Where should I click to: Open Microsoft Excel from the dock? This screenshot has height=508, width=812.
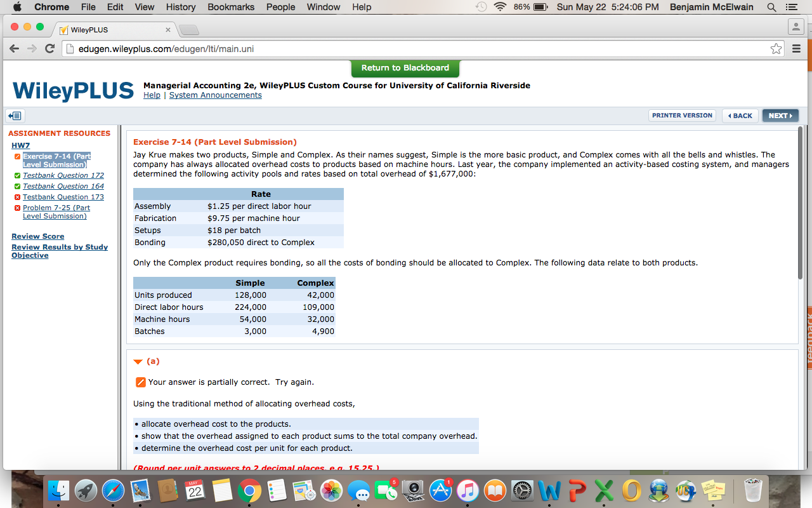(x=604, y=490)
